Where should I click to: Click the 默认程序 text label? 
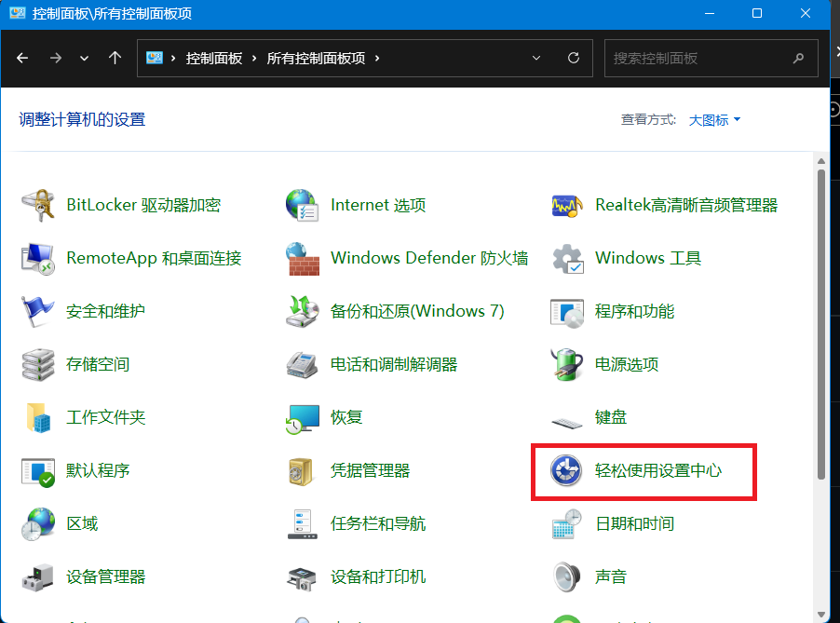(x=98, y=470)
